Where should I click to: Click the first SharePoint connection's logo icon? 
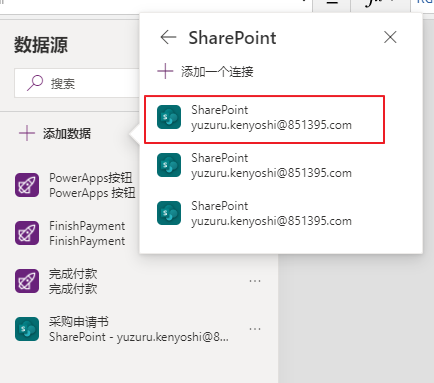(169, 117)
